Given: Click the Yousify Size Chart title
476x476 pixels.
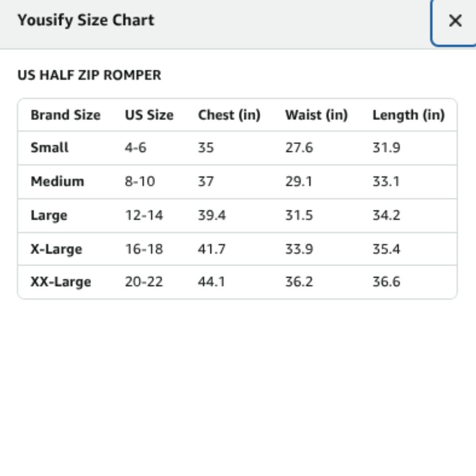Looking at the screenshot, I should (x=86, y=20).
